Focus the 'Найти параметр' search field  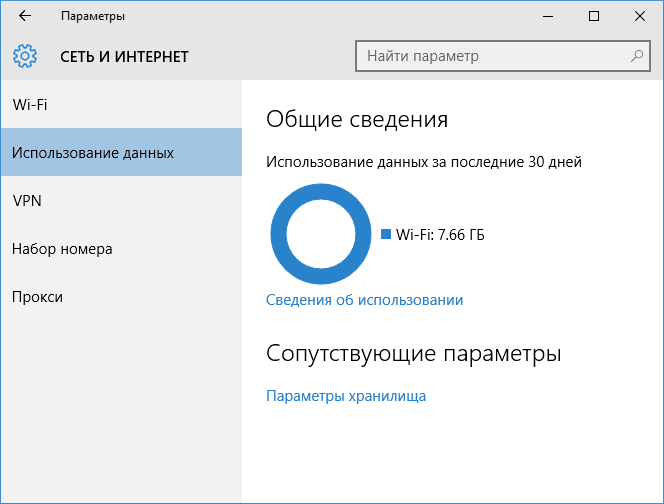(503, 56)
